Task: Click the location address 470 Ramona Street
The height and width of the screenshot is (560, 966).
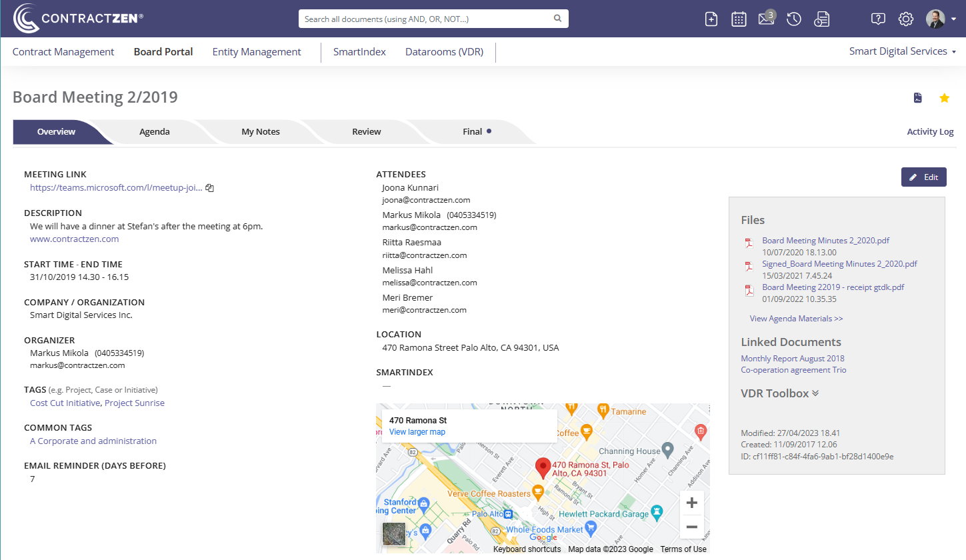Action: (471, 348)
